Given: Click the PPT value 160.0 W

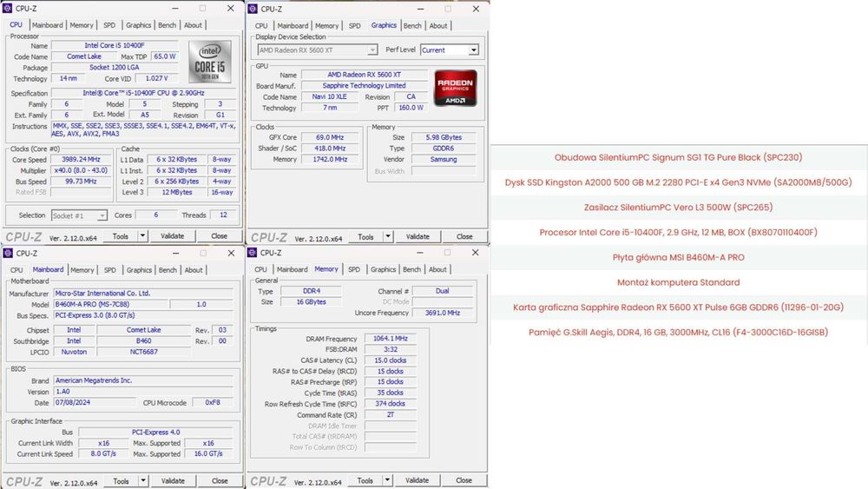Looking at the screenshot, I should pyautogui.click(x=411, y=108).
